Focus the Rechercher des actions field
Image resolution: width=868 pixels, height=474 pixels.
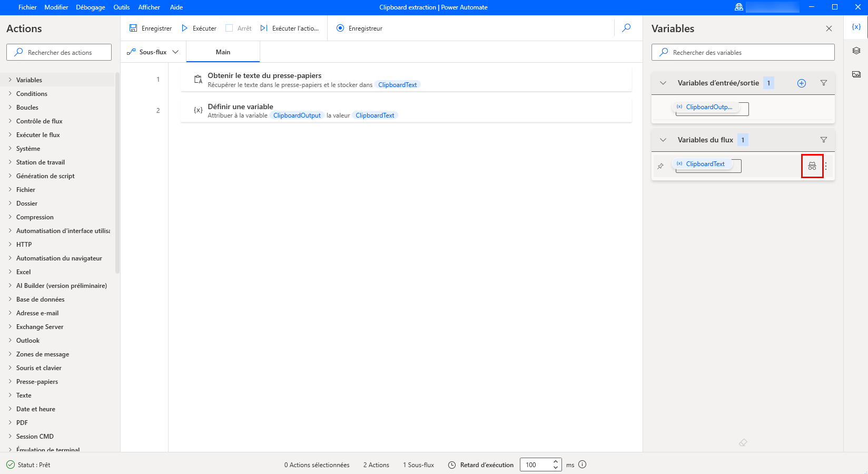pos(59,52)
